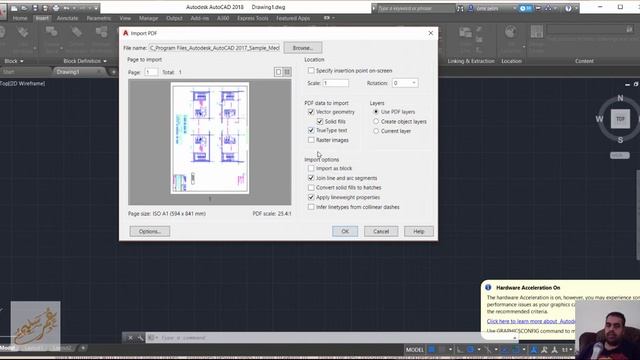Click the binoculars search icon in title bar
640x360 pixels.
460,8
